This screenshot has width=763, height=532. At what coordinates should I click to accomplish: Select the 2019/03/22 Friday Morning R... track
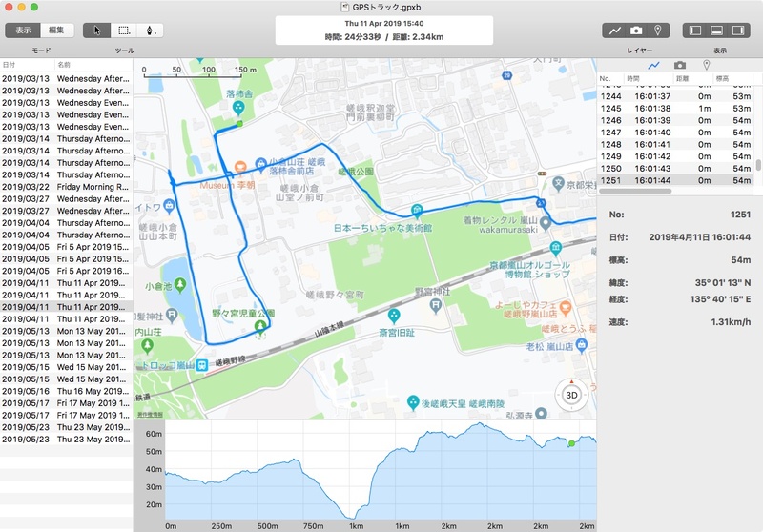click(66, 187)
